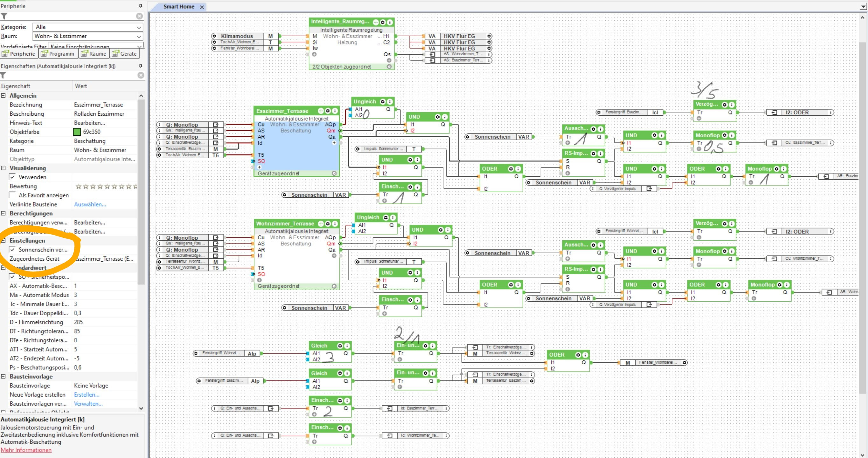Collapse the Visualisierung property group
Image resolution: width=868 pixels, height=458 pixels.
pyautogui.click(x=3, y=168)
